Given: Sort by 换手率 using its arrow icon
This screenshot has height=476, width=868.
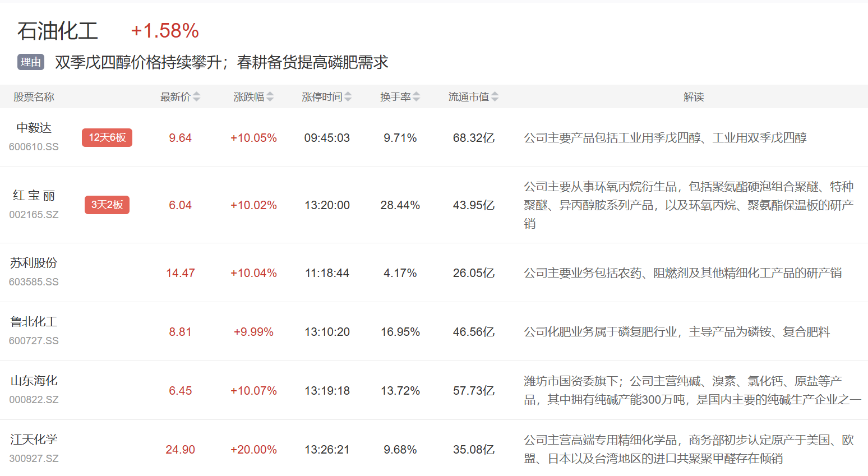Looking at the screenshot, I should 416,97.
